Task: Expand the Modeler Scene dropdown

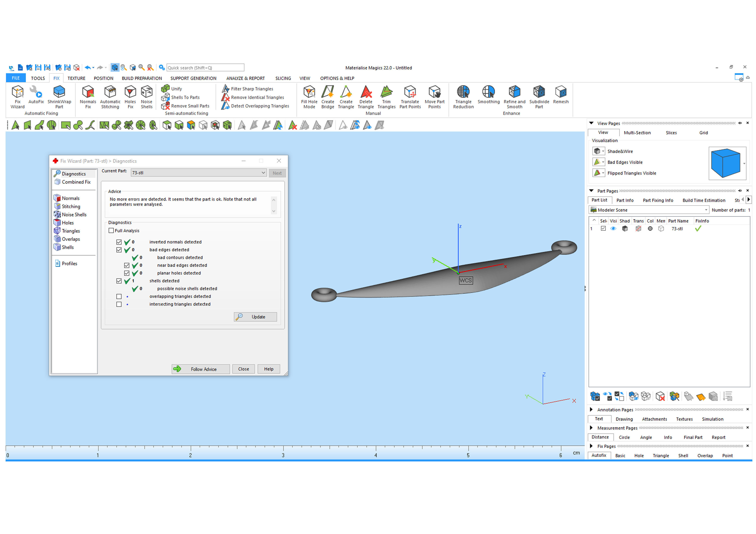Action: (x=706, y=210)
